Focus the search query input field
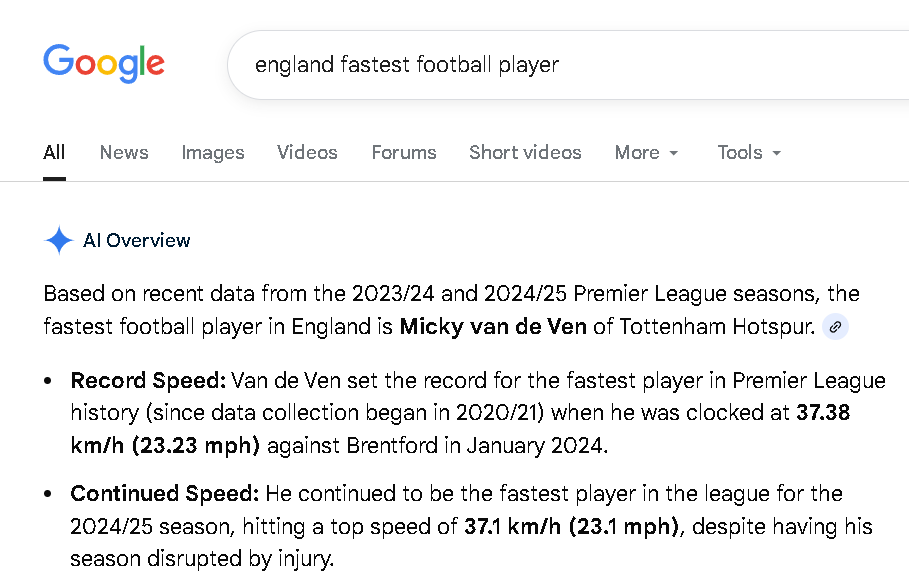 (560, 65)
